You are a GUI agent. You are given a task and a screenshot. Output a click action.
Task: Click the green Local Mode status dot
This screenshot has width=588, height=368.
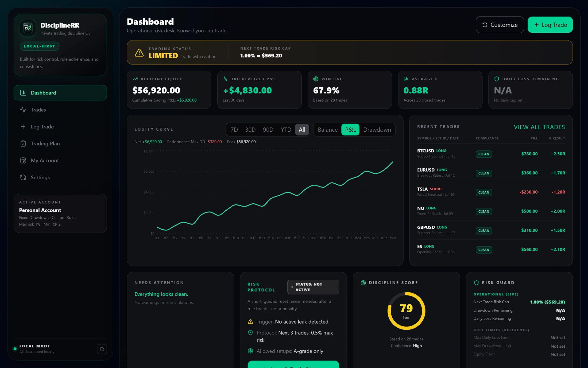pos(15,349)
